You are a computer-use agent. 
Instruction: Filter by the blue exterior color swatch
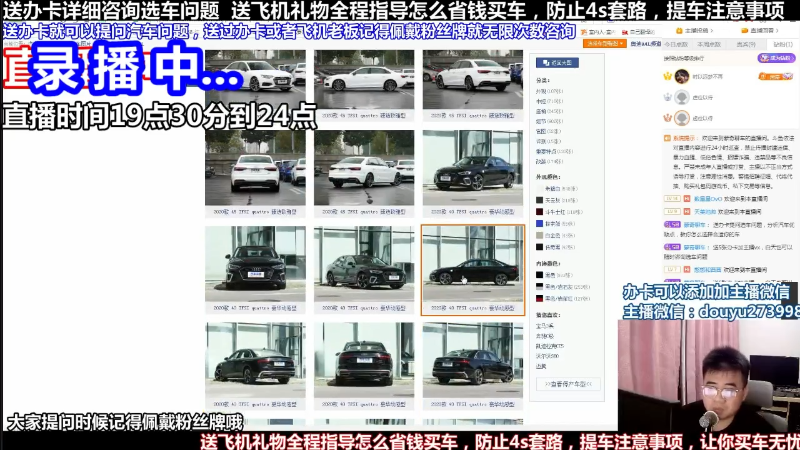539,223
